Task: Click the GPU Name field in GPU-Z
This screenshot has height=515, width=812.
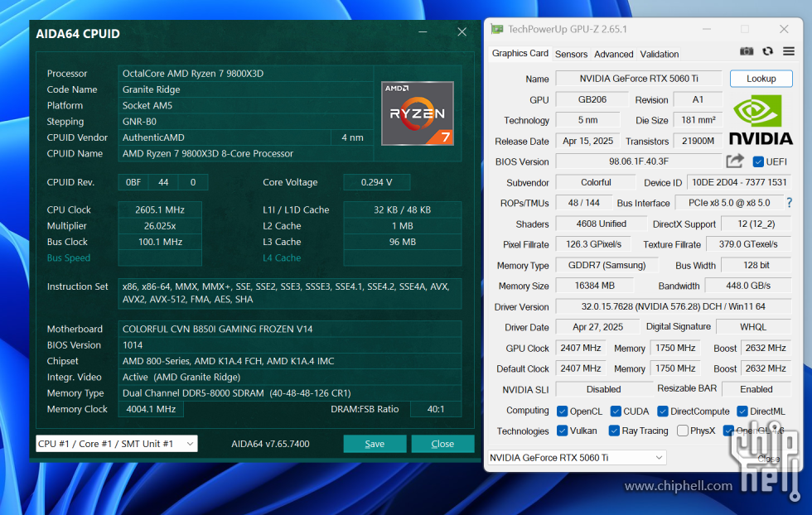Action: pyautogui.click(x=639, y=79)
